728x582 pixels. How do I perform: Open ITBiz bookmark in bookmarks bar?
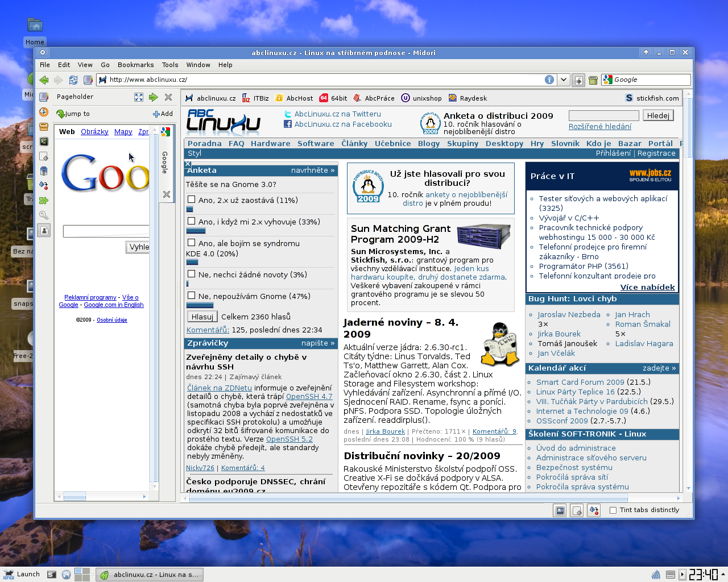click(255, 98)
